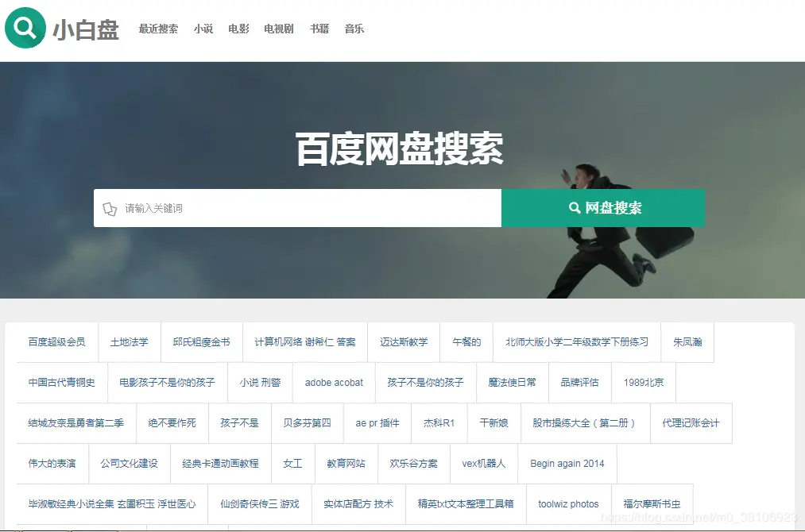Image resolution: width=805 pixels, height=532 pixels.
Task: Select the 毕淑敏经典小说全集 tag
Action: tap(112, 504)
